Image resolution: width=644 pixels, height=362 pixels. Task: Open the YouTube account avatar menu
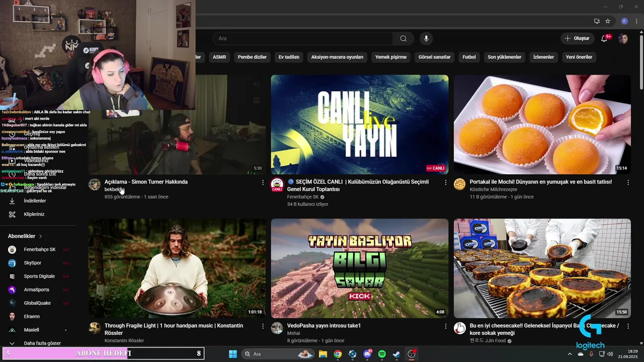point(623,39)
